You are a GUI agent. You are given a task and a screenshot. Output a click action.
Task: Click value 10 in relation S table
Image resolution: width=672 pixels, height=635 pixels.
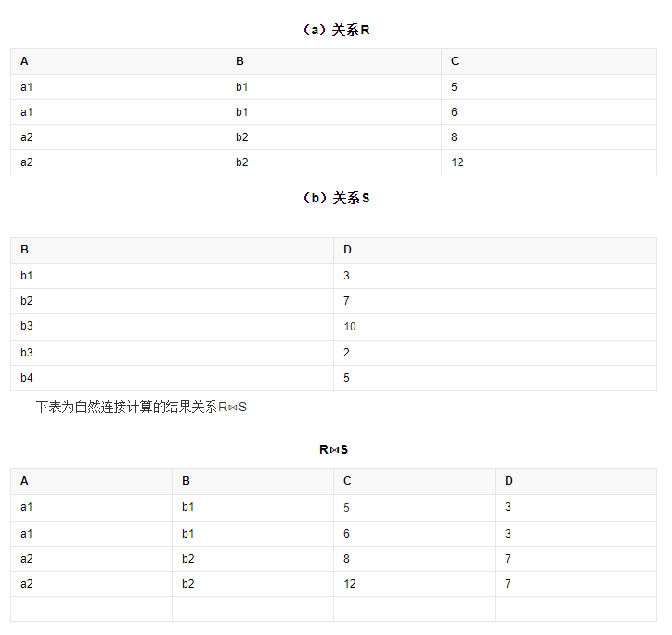(x=350, y=327)
